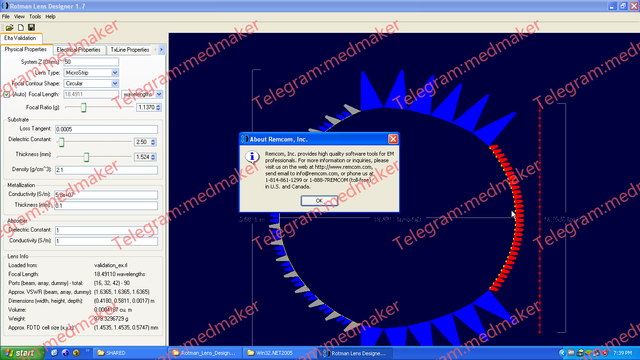Click the System Z (Ohms) input field
Image resolution: width=640 pixels, height=360 pixels.
[x=91, y=62]
